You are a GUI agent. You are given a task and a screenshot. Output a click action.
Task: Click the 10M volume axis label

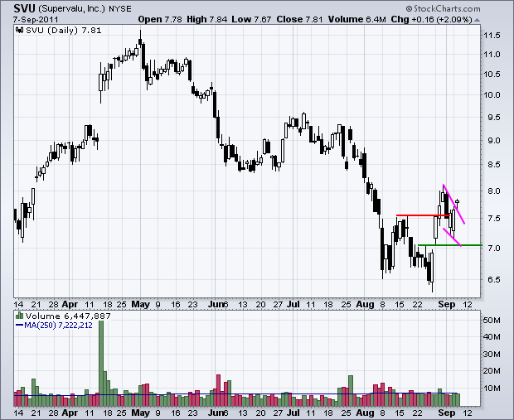pos(492,389)
